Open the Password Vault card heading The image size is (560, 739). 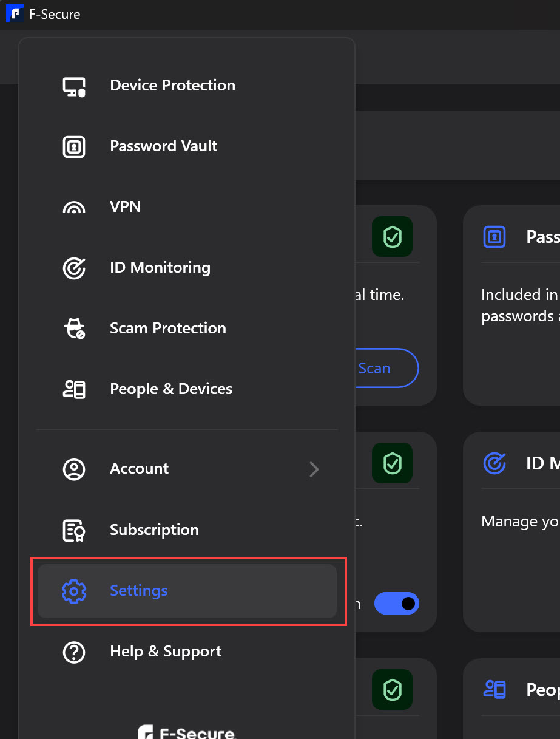[542, 237]
